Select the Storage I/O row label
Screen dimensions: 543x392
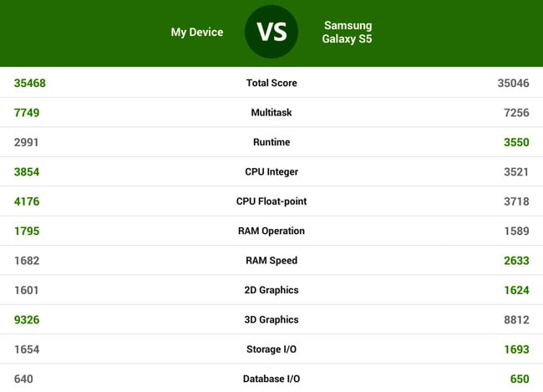(x=271, y=349)
